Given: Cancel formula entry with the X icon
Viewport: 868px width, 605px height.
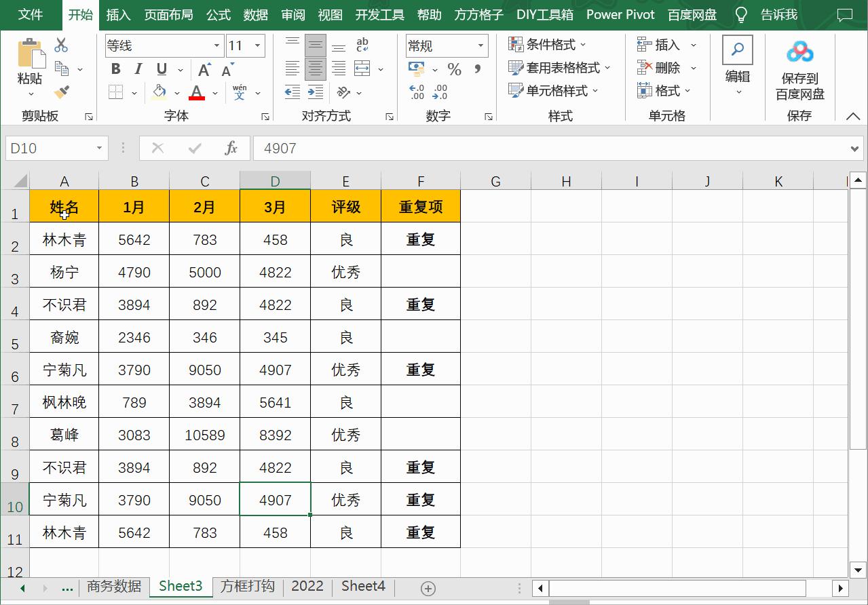Looking at the screenshot, I should pyautogui.click(x=157, y=148).
